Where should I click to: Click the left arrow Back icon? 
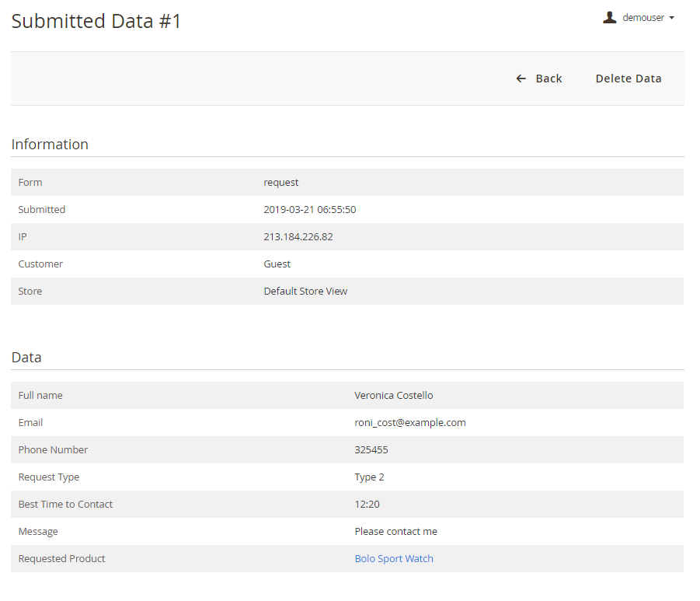tap(521, 79)
